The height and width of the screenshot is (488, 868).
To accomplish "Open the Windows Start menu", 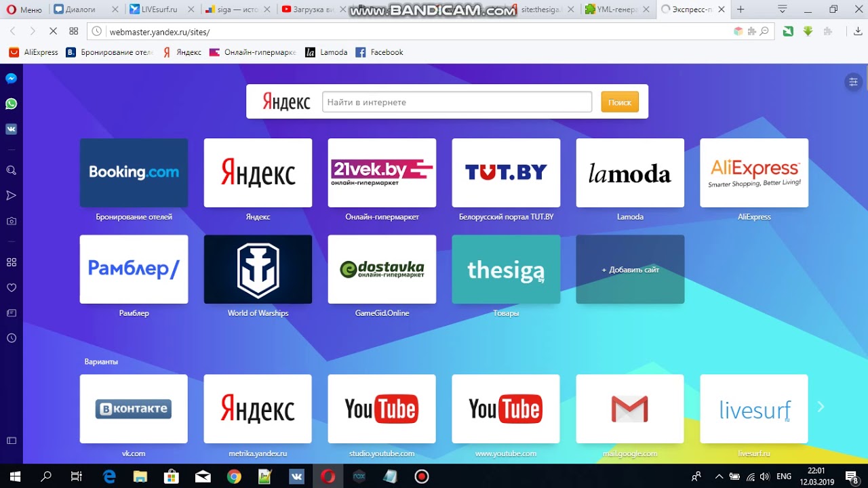I will 15,476.
